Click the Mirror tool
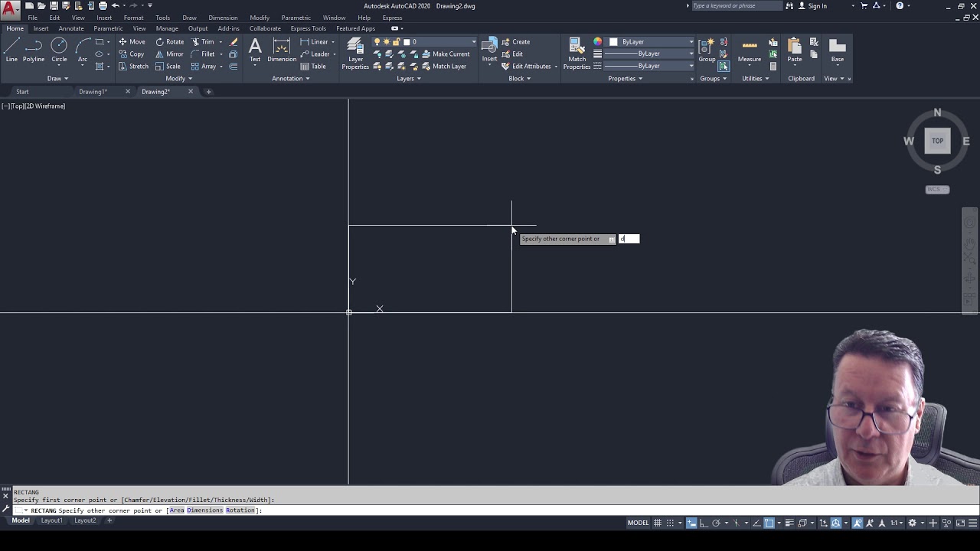Screen dimensions: 980x551 click(x=169, y=54)
